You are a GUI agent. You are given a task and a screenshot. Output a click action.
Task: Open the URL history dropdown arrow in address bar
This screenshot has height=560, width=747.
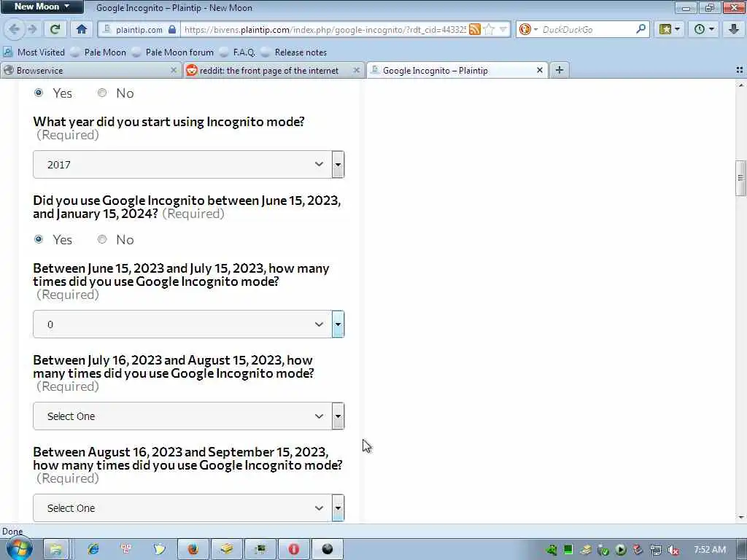click(x=503, y=29)
